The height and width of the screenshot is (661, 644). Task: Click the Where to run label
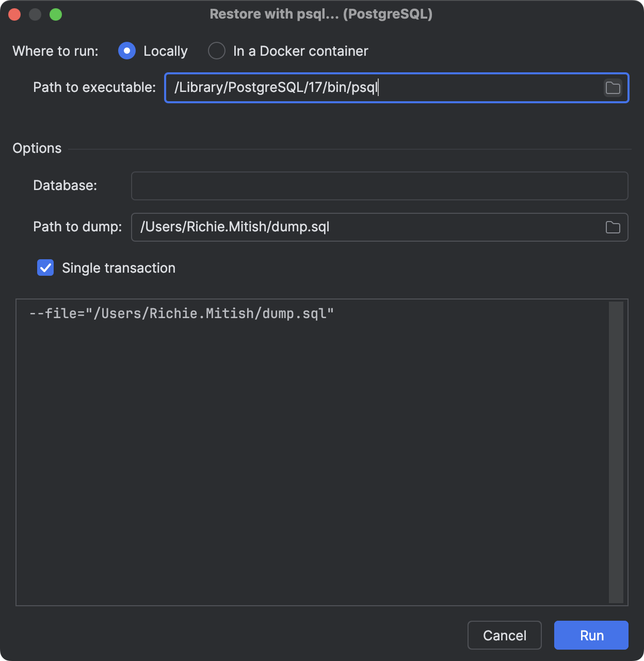55,51
